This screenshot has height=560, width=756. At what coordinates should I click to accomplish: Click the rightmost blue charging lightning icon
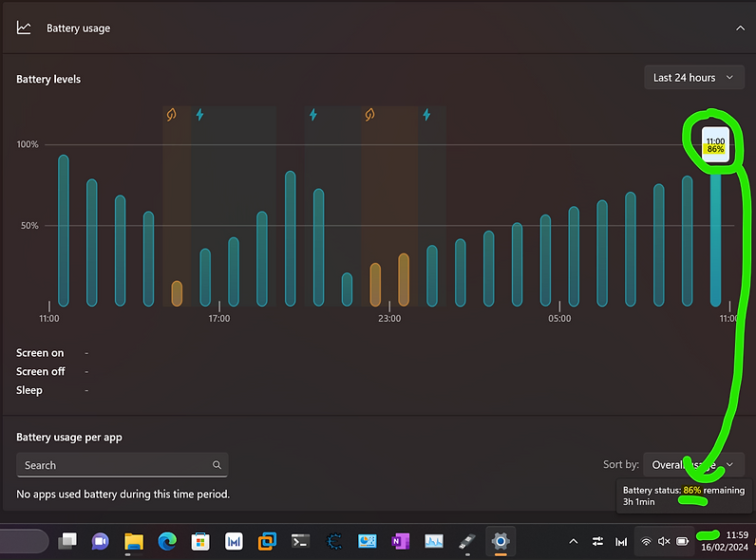pyautogui.click(x=426, y=115)
